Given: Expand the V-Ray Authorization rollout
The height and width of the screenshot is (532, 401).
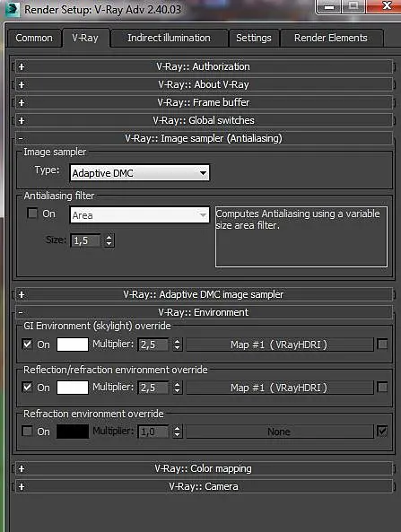Looking at the screenshot, I should coord(204,66).
